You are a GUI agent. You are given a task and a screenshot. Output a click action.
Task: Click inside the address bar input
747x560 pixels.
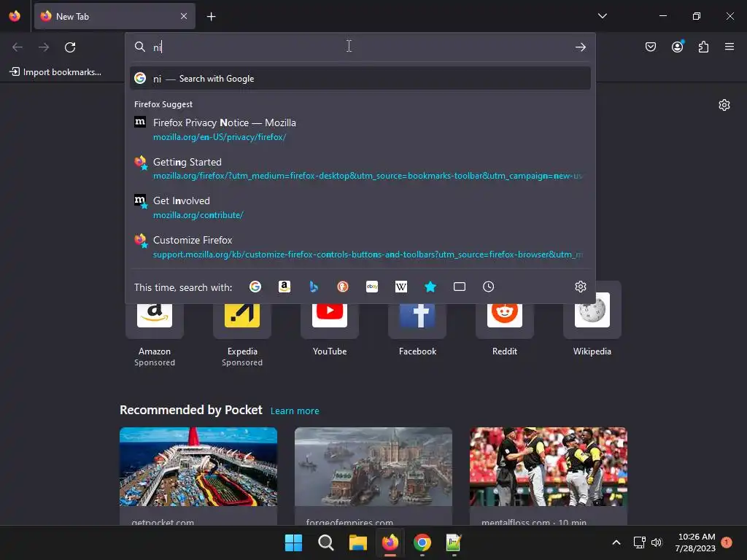pyautogui.click(x=360, y=47)
